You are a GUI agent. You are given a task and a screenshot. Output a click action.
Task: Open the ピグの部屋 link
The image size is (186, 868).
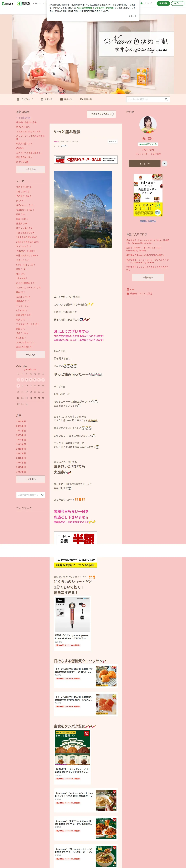click(156, 154)
